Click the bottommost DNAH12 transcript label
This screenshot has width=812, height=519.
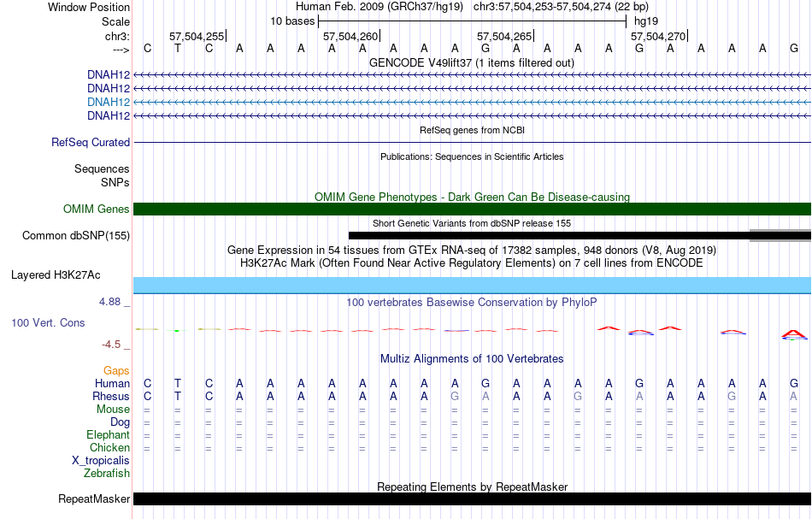point(109,116)
